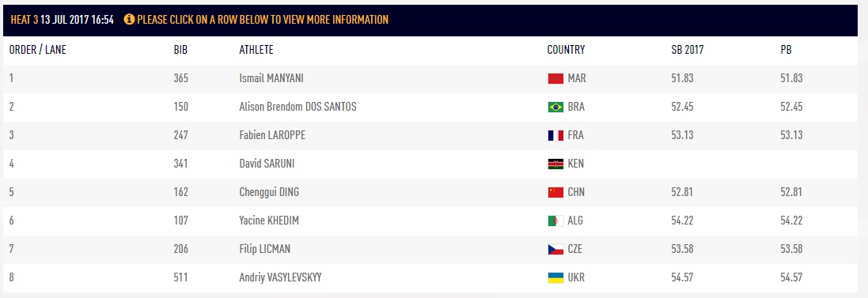Image resolution: width=868 pixels, height=298 pixels.
Task: Click the Algeria flag icon
Action: click(555, 221)
